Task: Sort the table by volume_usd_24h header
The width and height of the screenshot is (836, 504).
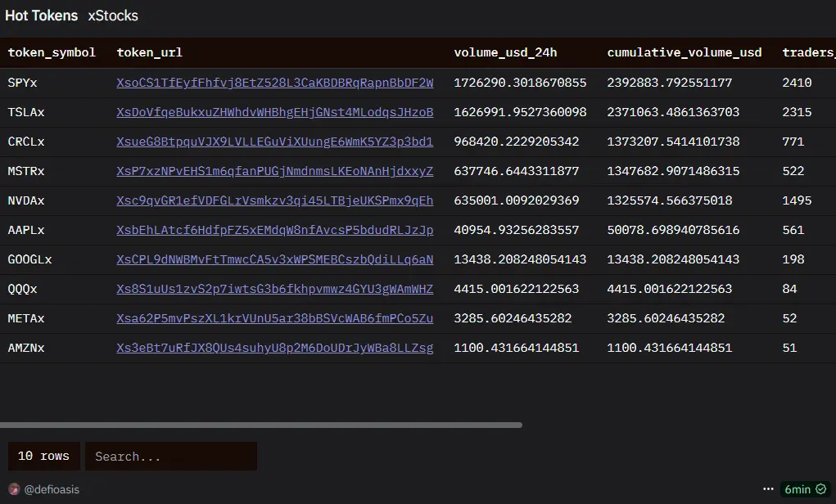Action: tap(507, 52)
